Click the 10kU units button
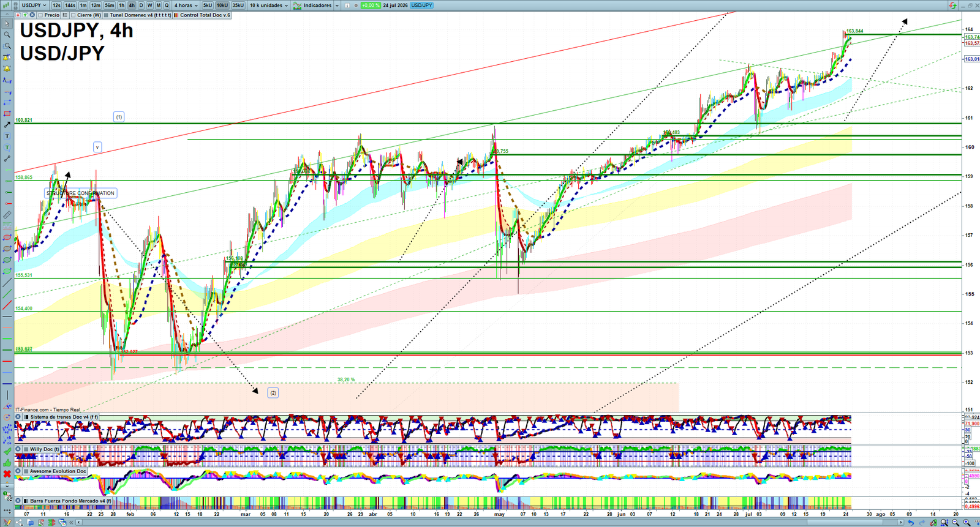 (x=222, y=6)
